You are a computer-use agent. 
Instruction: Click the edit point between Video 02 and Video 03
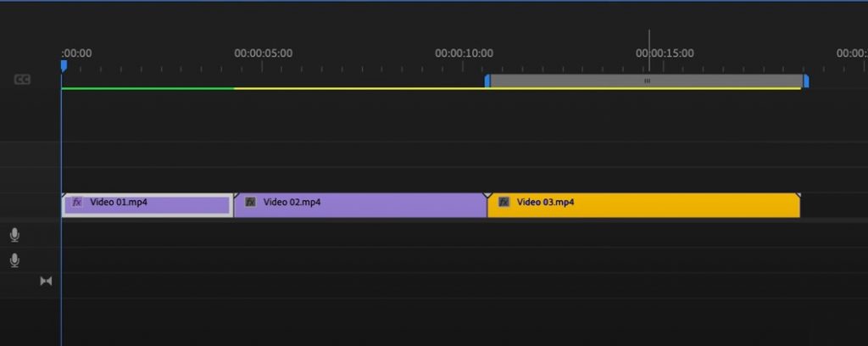tap(487, 204)
